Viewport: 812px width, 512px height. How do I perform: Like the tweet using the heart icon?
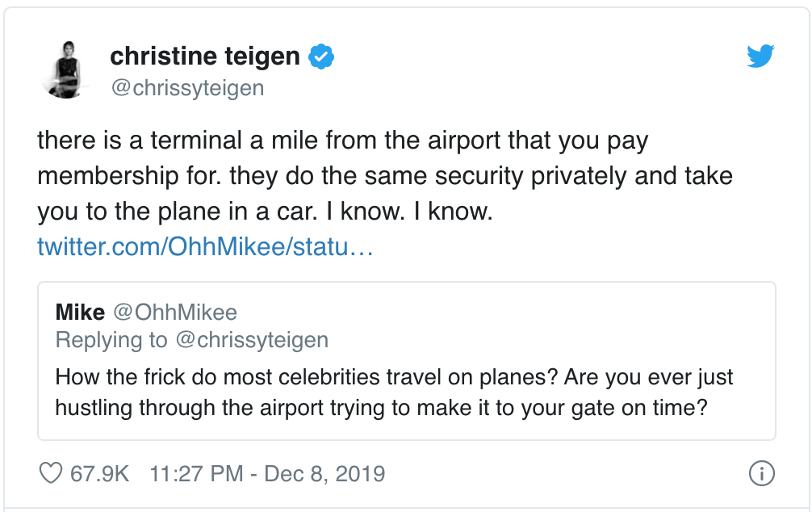pos(51,473)
